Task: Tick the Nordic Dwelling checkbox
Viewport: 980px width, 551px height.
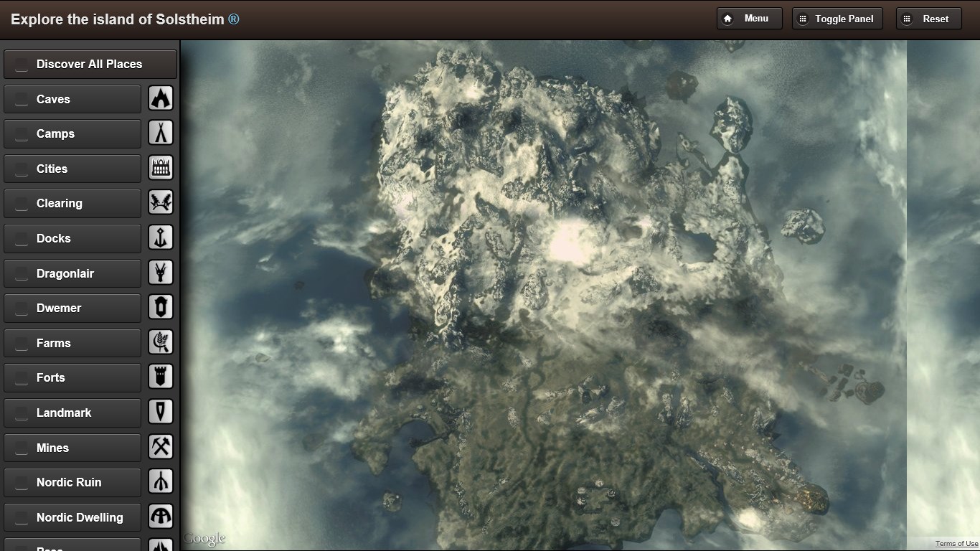Action: click(x=22, y=518)
